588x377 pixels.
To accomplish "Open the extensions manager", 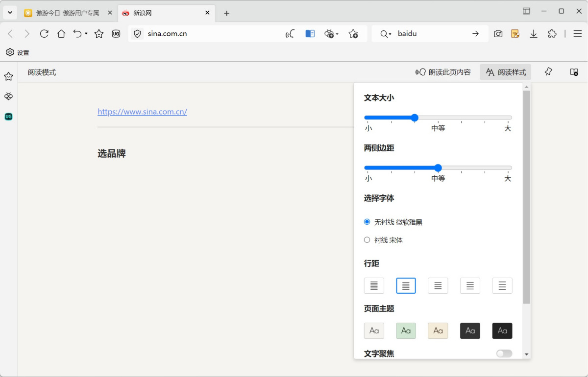I will [x=552, y=34].
